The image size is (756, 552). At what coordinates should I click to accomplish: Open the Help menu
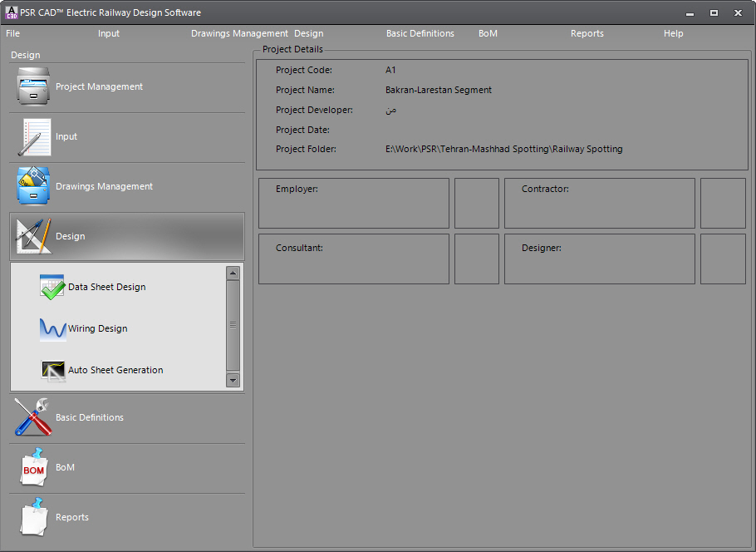673,33
